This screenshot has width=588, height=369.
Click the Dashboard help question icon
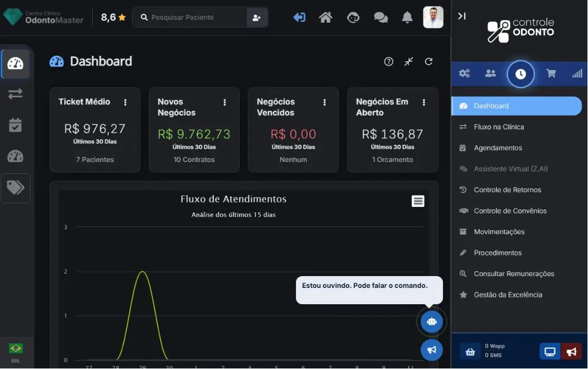click(388, 61)
